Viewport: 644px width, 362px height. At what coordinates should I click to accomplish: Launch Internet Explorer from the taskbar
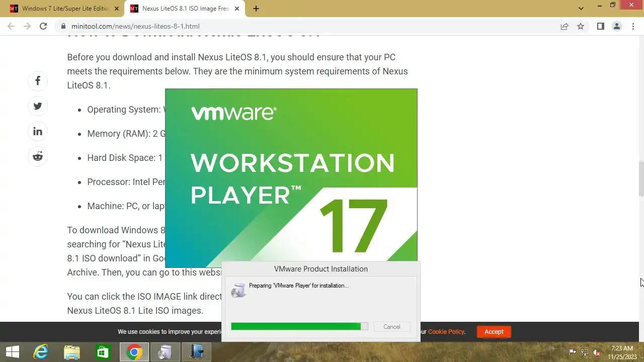point(41,352)
